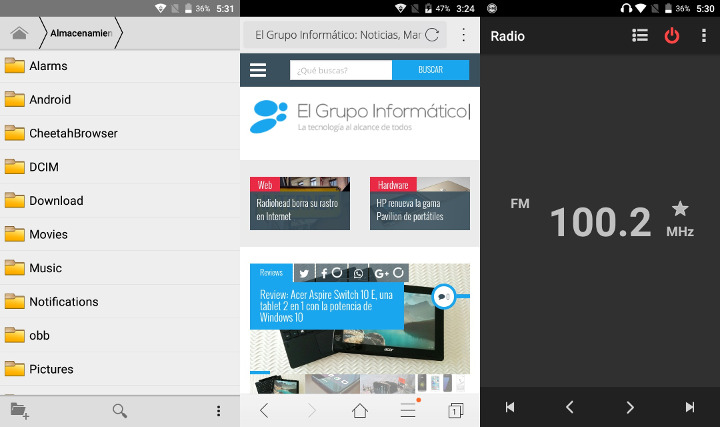Open the Android folder

[x=120, y=100]
